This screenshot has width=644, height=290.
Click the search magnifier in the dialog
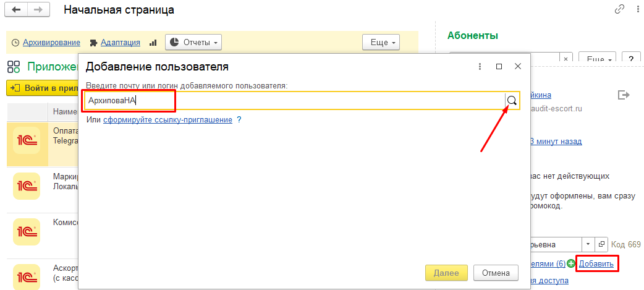pos(512,101)
